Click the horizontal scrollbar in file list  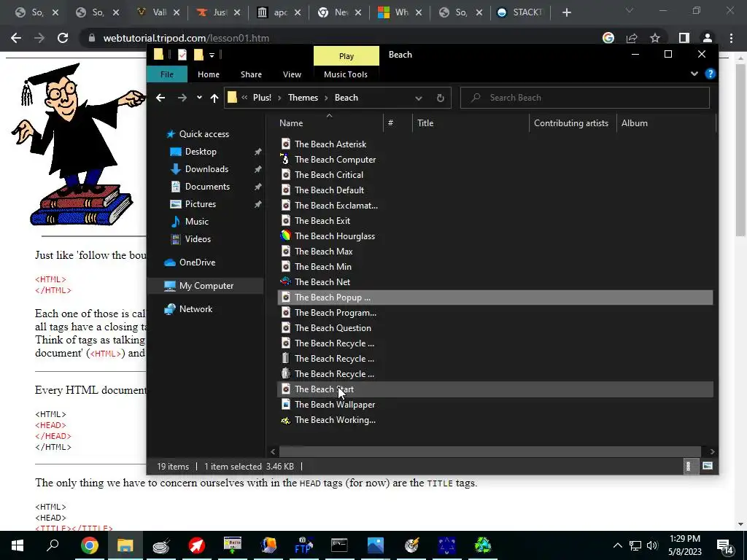[489, 451]
